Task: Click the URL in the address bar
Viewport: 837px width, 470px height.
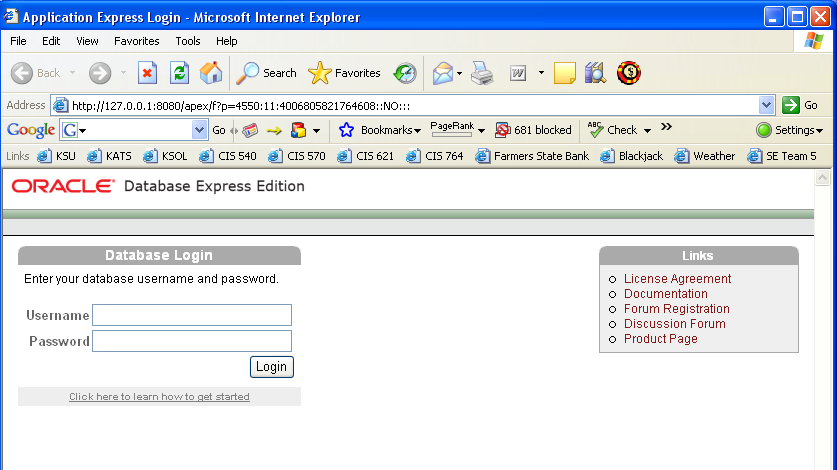Action: coord(241,106)
